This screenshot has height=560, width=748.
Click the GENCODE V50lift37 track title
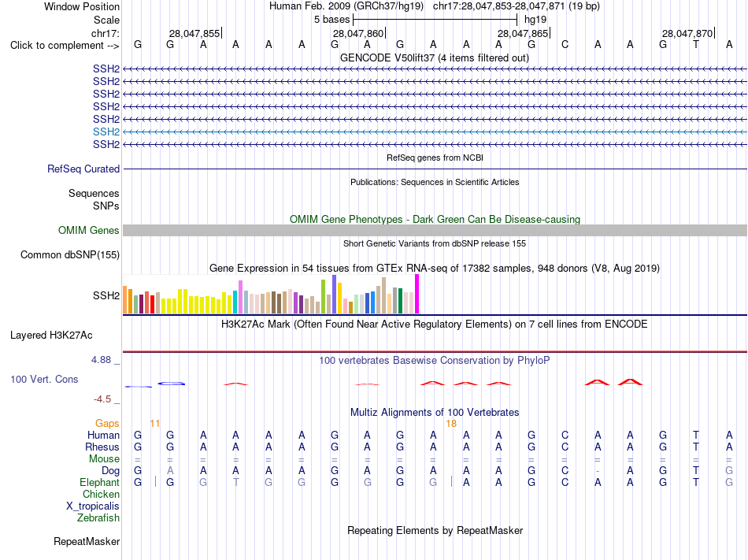tap(434, 58)
